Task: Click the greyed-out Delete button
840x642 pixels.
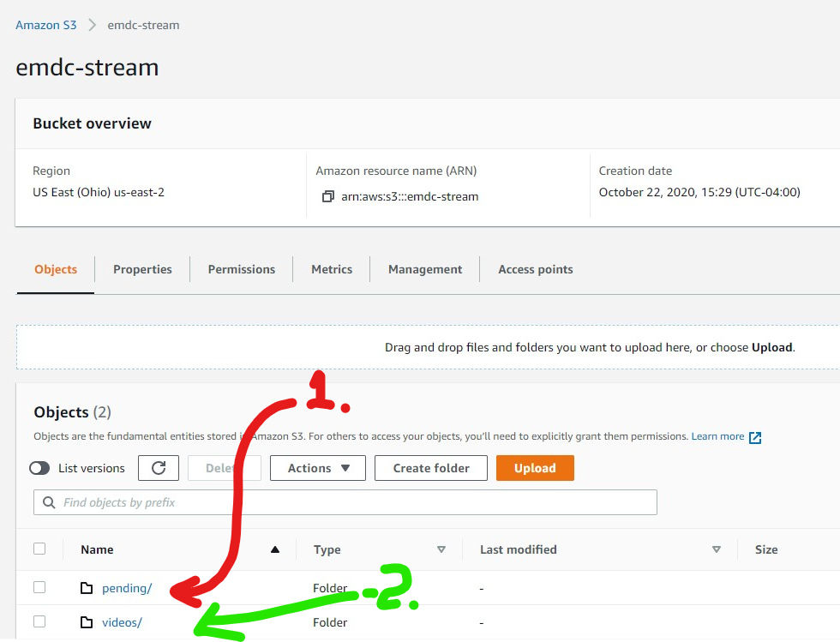Action: click(x=225, y=468)
